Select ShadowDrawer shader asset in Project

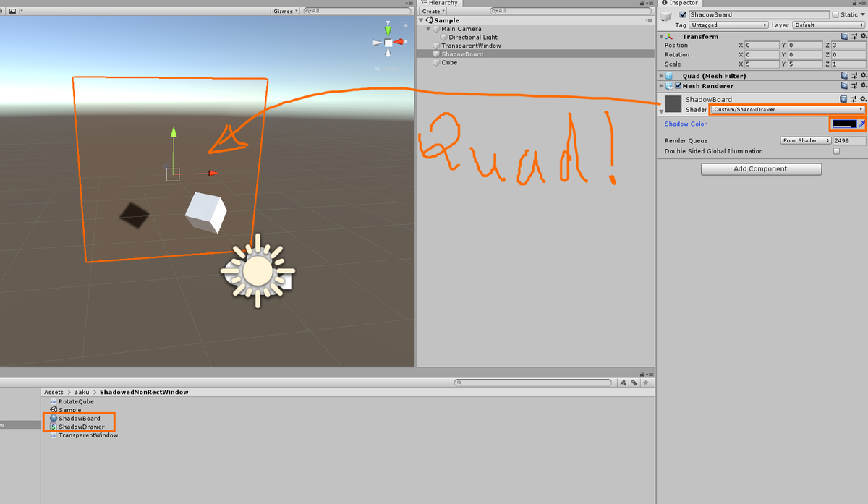tap(81, 427)
